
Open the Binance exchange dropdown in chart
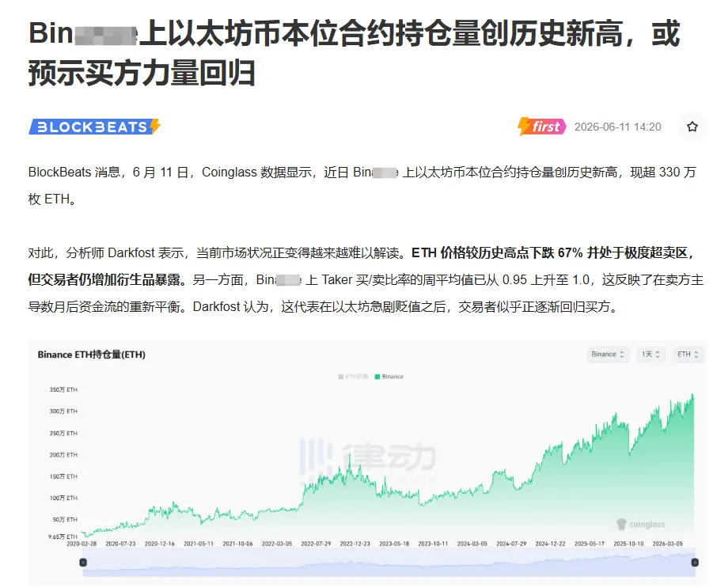point(608,355)
